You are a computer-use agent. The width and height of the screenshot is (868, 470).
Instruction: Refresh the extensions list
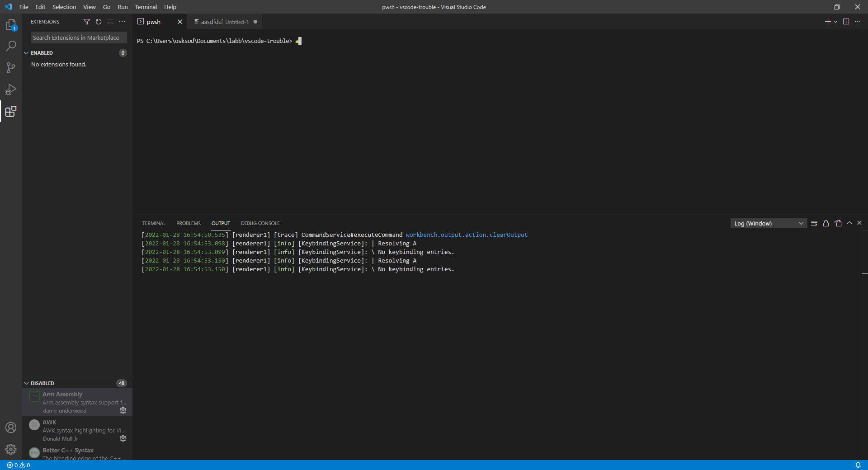point(98,22)
